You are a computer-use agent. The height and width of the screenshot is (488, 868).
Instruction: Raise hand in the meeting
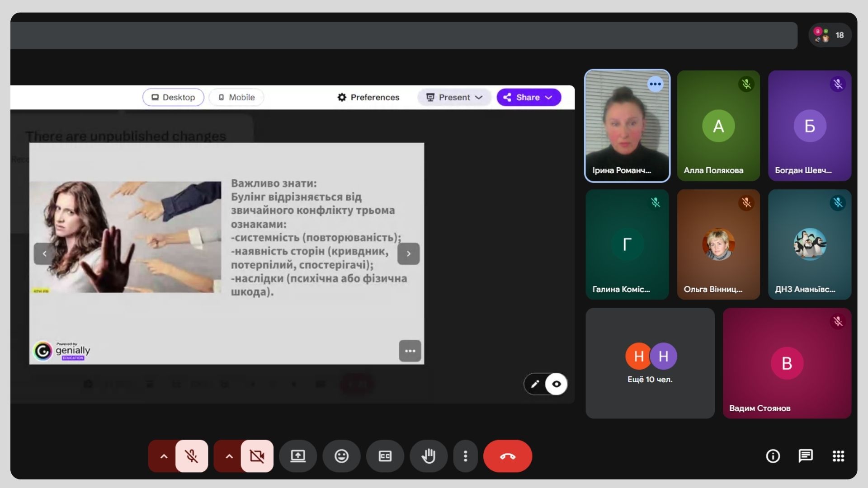[428, 456]
